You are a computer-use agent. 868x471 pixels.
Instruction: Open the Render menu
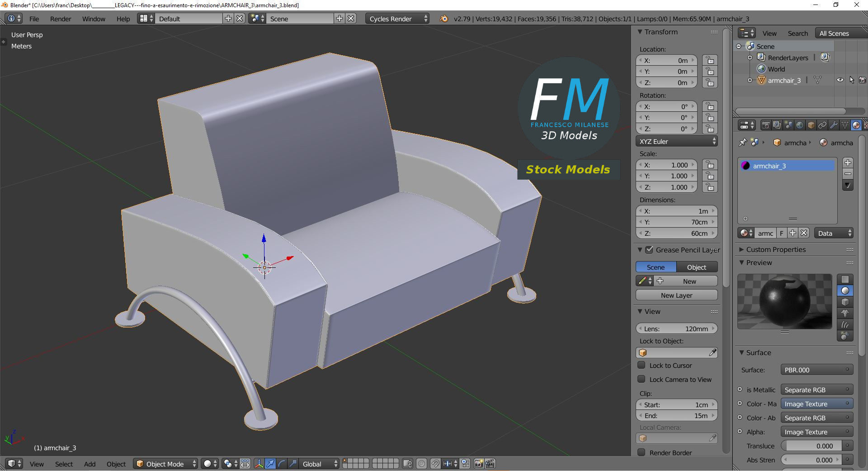(x=61, y=19)
